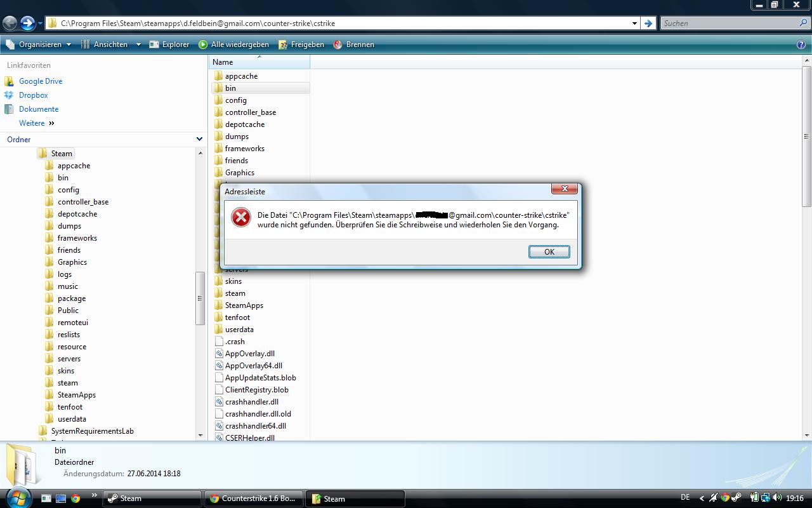
Task: Open the address bar history dropdown
Action: (634, 23)
